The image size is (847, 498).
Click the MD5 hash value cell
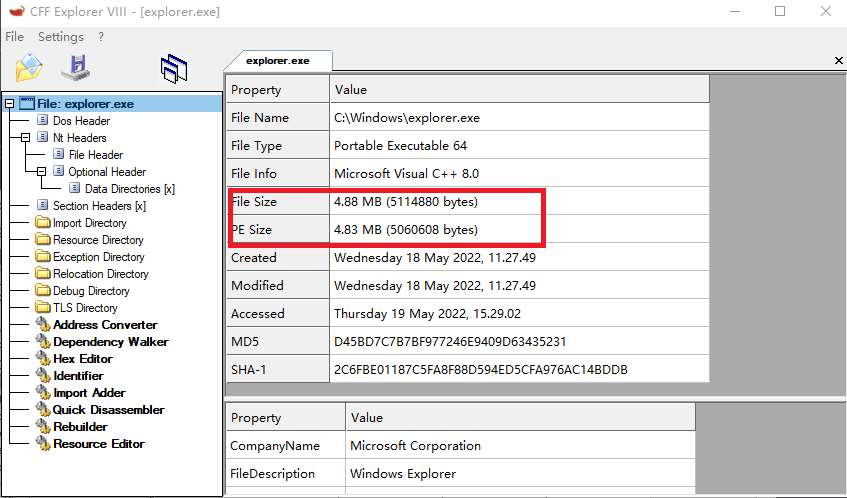click(450, 341)
